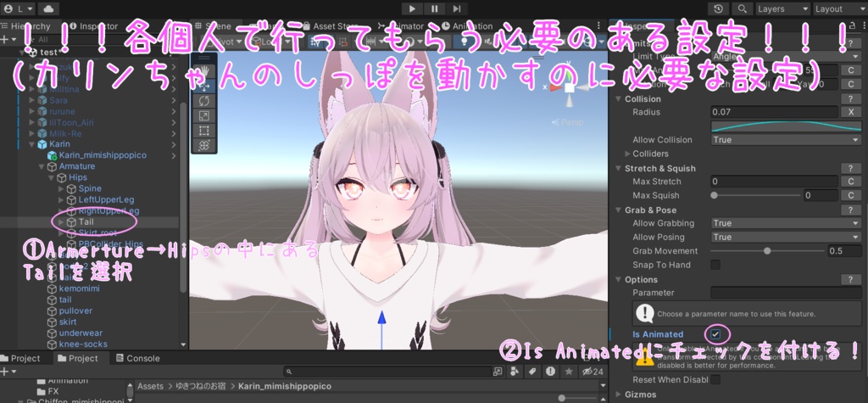The image size is (868, 403).
Task: Select the Rotate tool
Action: click(x=204, y=101)
